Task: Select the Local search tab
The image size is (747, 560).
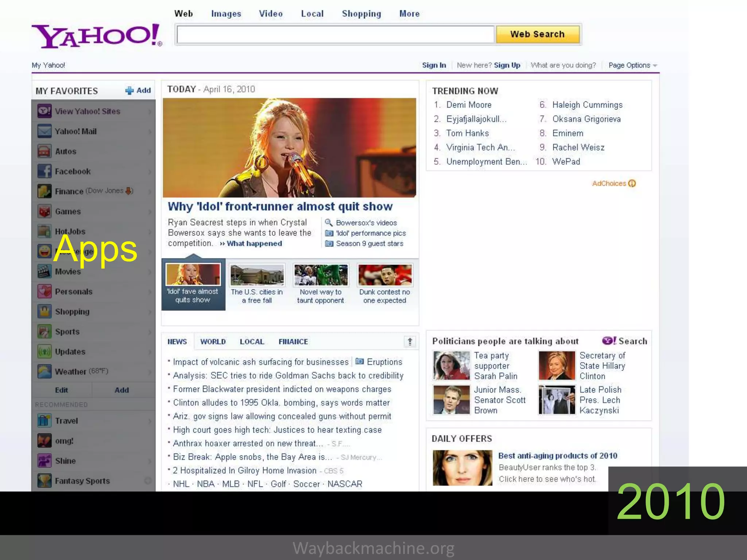Action: point(312,14)
